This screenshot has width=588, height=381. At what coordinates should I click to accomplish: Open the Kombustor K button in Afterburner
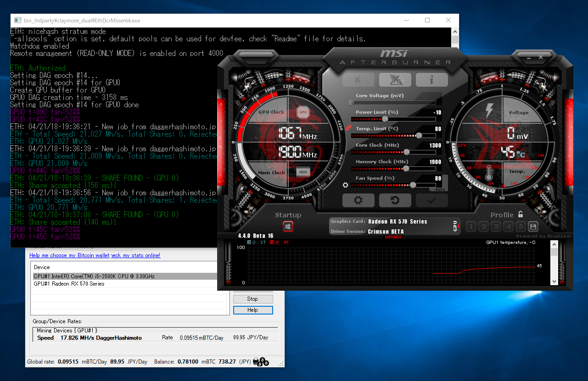pos(358,80)
